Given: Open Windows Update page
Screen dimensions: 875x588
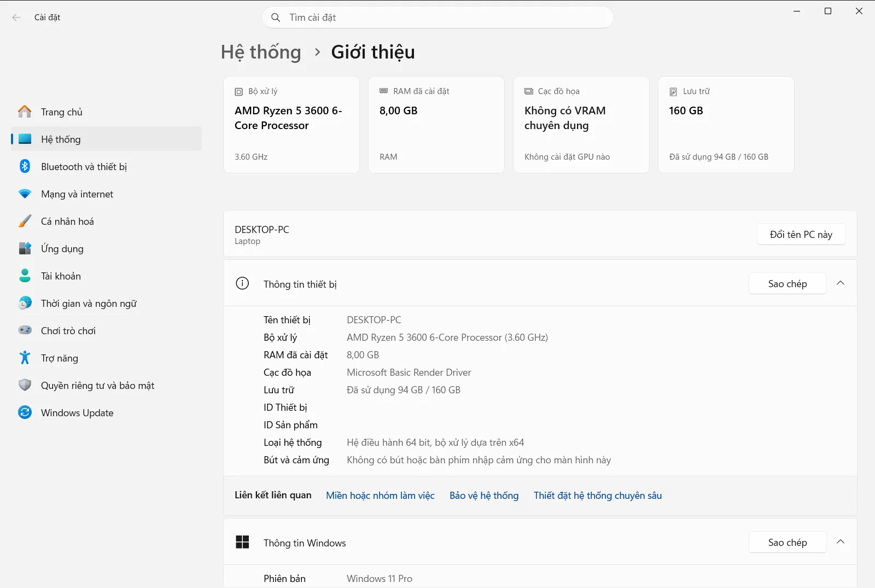Looking at the screenshot, I should 106,412.
